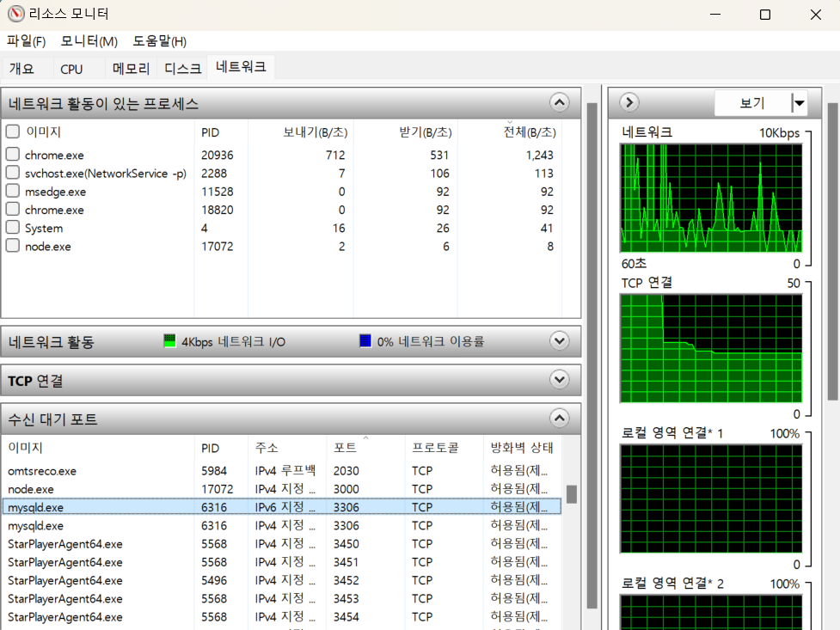The image size is (840, 630).
Task: Switch to the 디스크 tab
Action: (182, 69)
